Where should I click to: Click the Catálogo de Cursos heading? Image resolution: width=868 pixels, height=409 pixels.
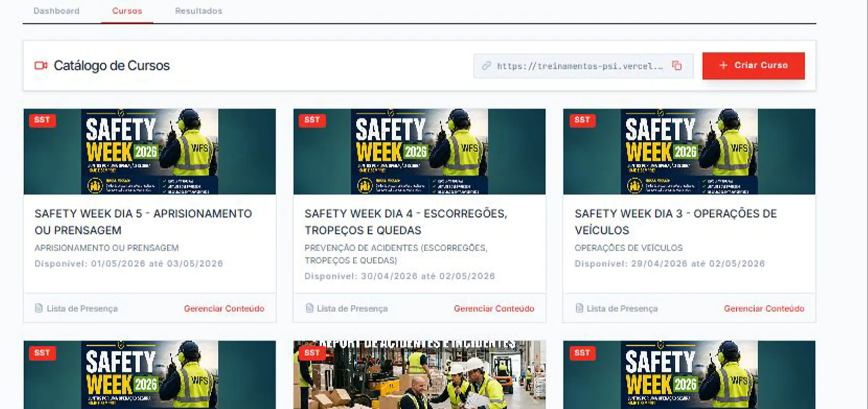(112, 66)
